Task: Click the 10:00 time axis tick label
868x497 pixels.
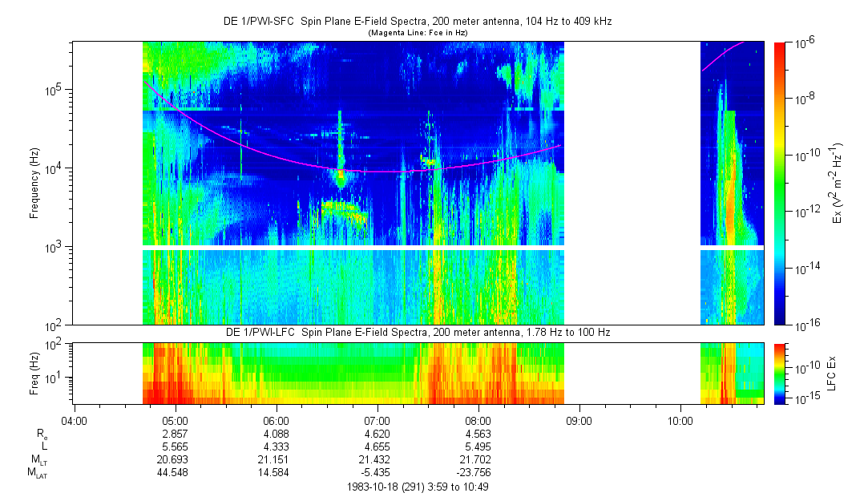Action: click(x=680, y=419)
